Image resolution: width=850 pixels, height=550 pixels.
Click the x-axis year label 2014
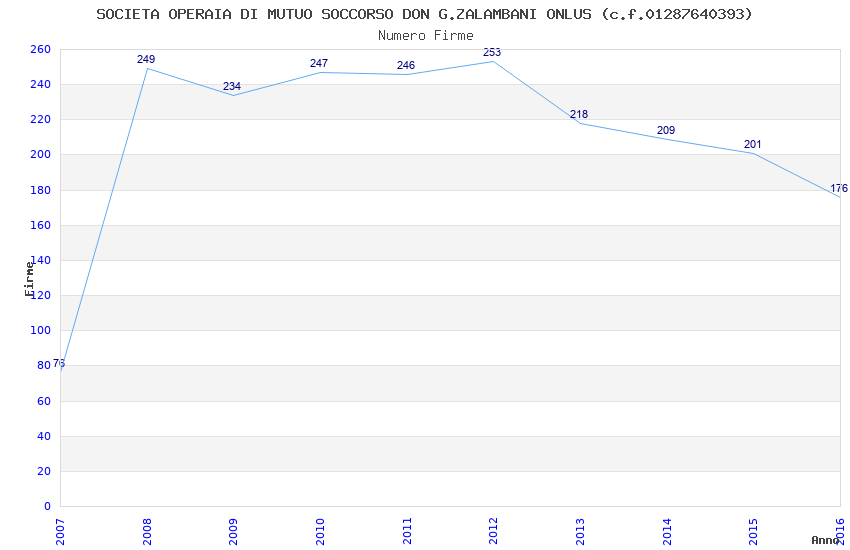pyautogui.click(x=667, y=532)
